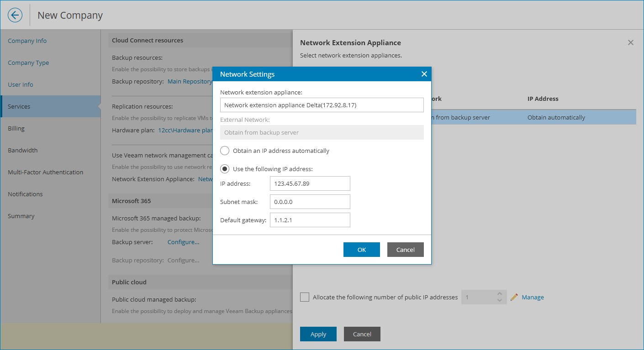Screen dimensions: 644x350
Task: Open the Main Repository link
Action: 190,81
